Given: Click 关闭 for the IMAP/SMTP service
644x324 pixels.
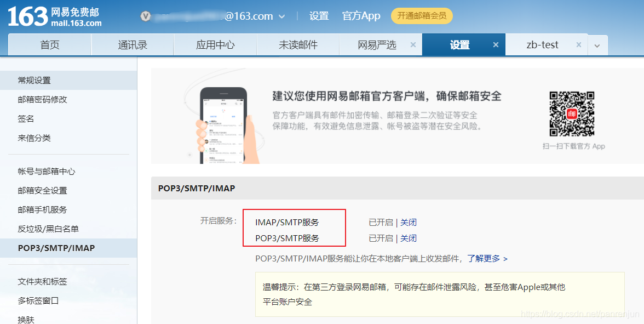Looking at the screenshot, I should tap(409, 223).
